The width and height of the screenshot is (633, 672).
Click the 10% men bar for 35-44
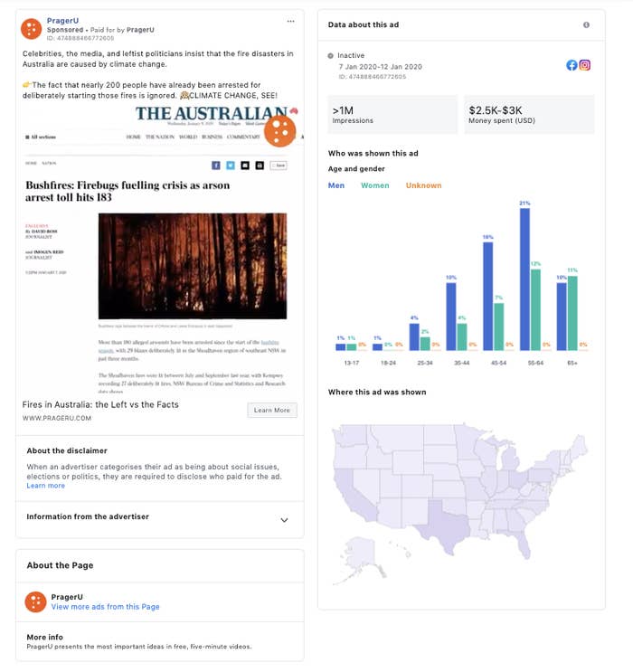[x=451, y=317]
